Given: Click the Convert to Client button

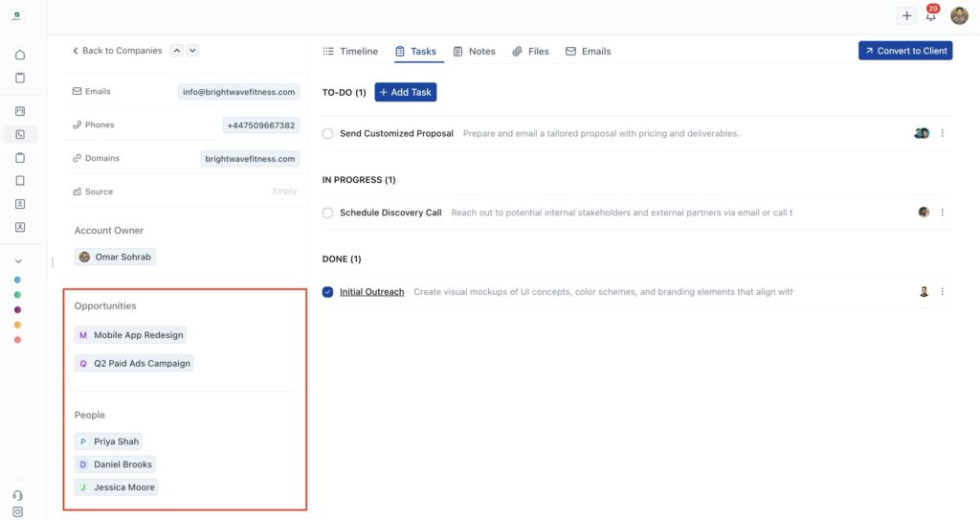Looking at the screenshot, I should coord(904,51).
